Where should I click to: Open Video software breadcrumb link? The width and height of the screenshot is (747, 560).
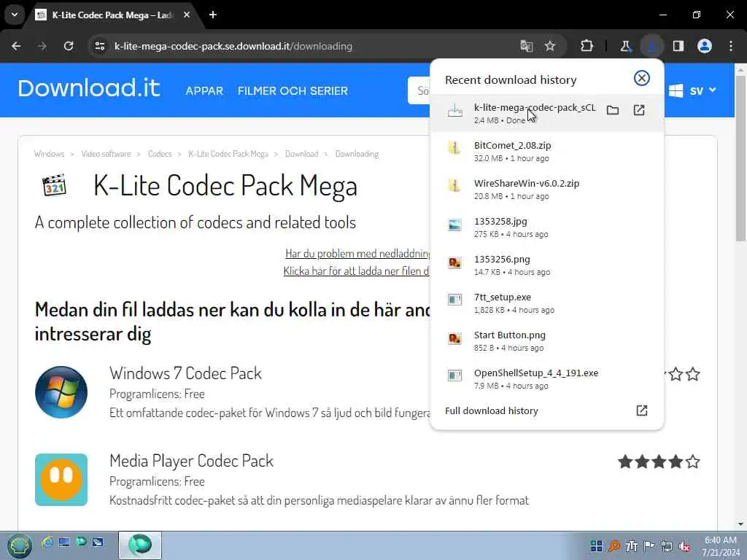tap(106, 154)
